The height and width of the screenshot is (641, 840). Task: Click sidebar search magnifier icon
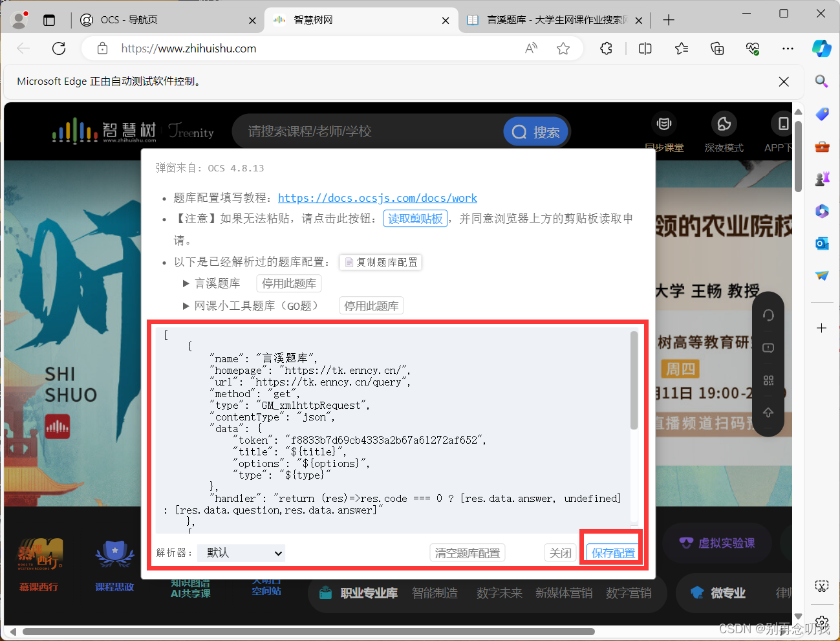822,81
